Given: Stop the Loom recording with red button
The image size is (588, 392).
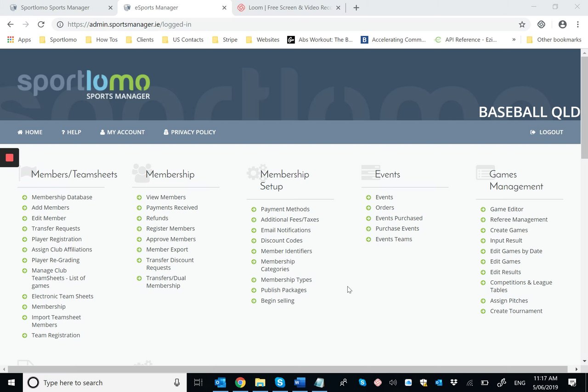Looking at the screenshot, I should tap(9, 158).
